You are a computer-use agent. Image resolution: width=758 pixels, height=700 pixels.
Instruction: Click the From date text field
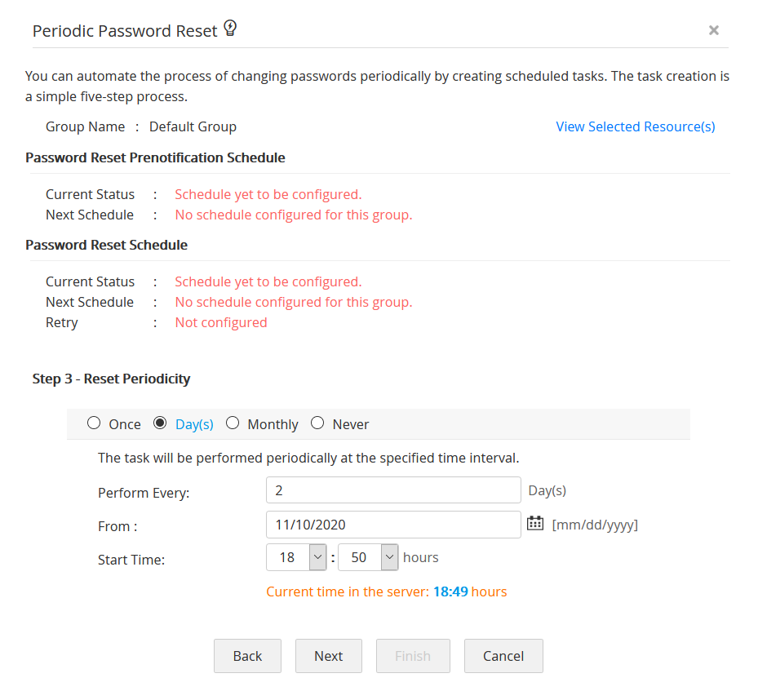pyautogui.click(x=393, y=525)
